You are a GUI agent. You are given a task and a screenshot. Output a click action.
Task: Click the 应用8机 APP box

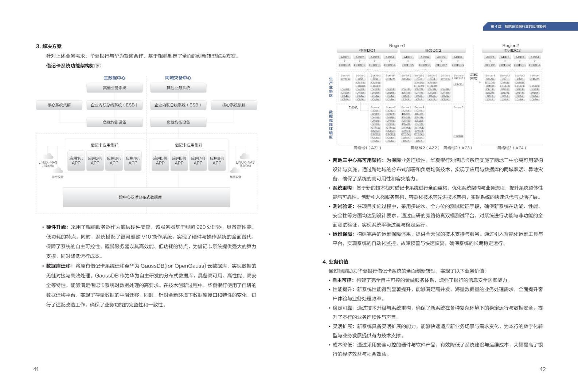coord(217,161)
